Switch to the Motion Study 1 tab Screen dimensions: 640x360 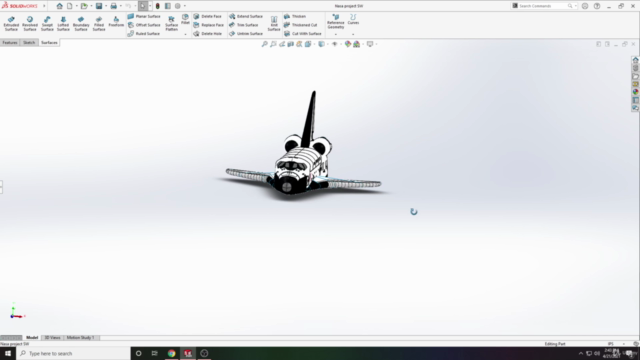[x=80, y=338]
